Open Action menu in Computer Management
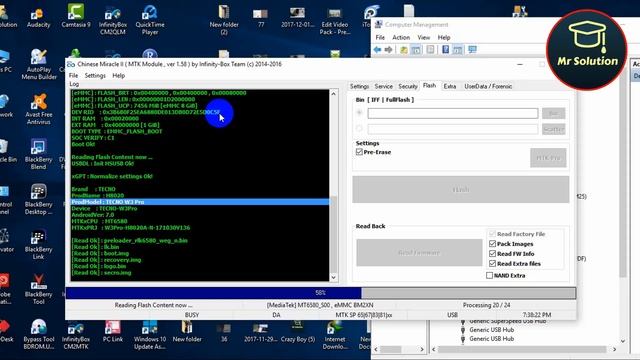The width and height of the screenshot is (640, 360). pyautogui.click(x=401, y=37)
